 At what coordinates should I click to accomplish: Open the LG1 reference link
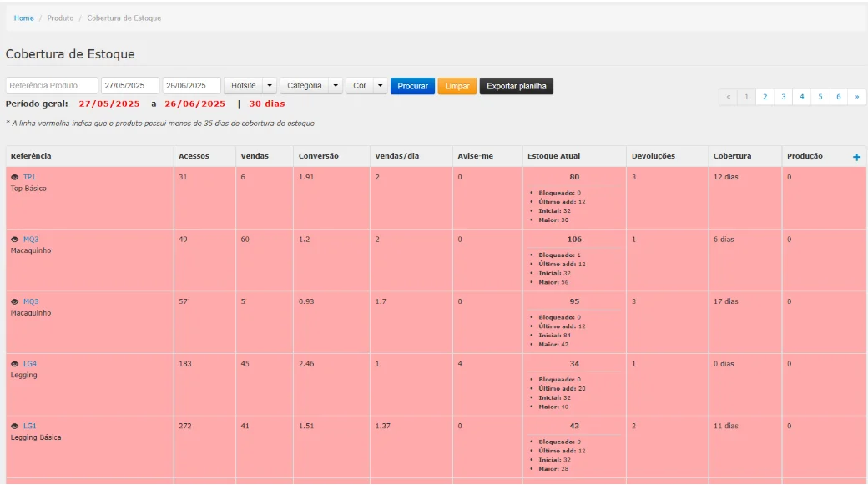[x=30, y=427]
